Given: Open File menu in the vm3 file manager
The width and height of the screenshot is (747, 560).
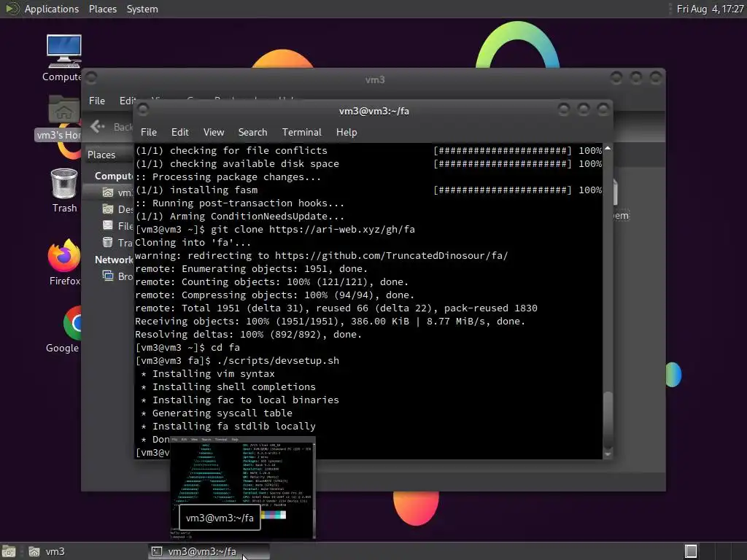Looking at the screenshot, I should pos(97,101).
